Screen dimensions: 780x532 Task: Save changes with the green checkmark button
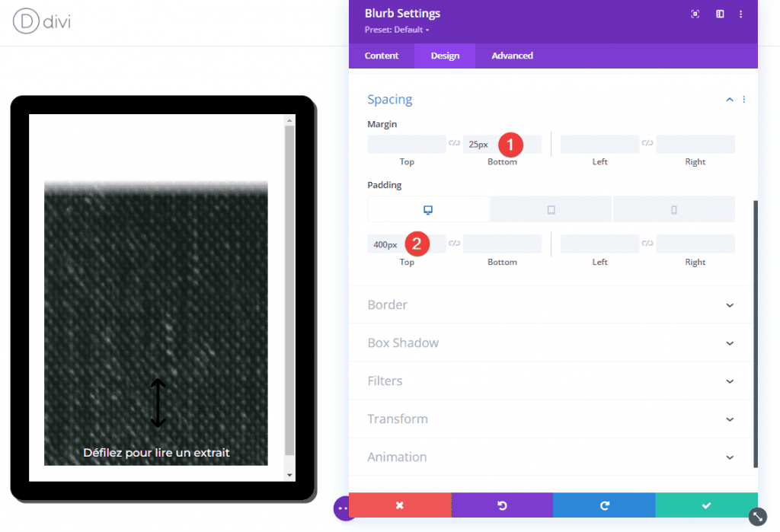(706, 505)
